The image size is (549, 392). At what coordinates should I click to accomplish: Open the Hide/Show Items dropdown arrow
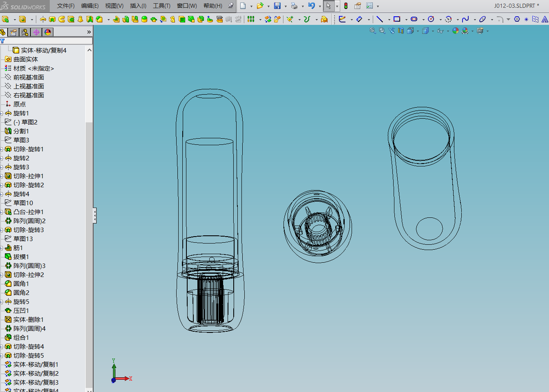pyautogui.click(x=448, y=31)
